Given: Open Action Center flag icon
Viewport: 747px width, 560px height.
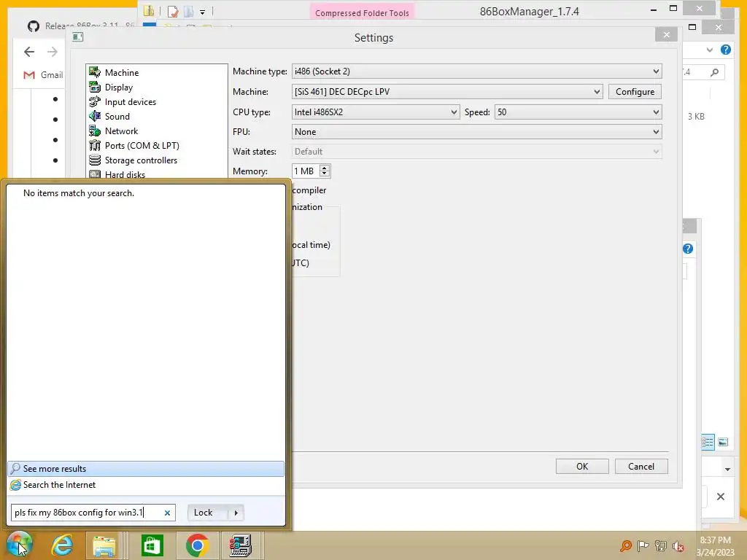Looking at the screenshot, I should [643, 545].
